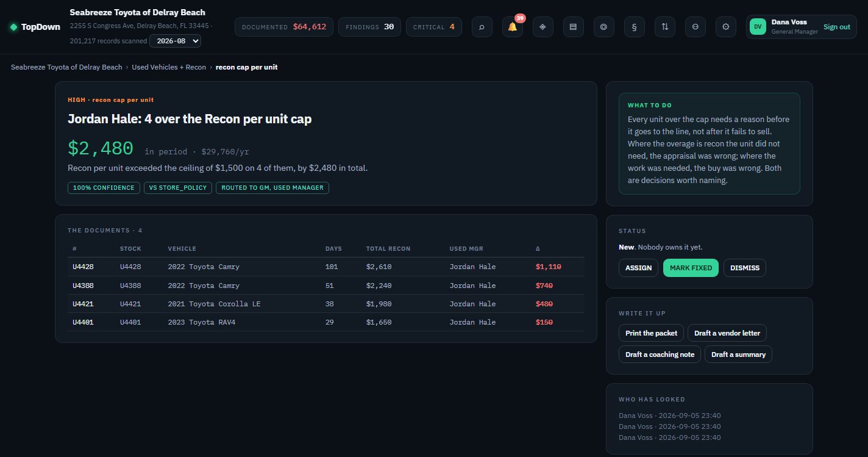This screenshot has width=868, height=457.
Task: Click the $740 overage value
Action: pos(544,286)
